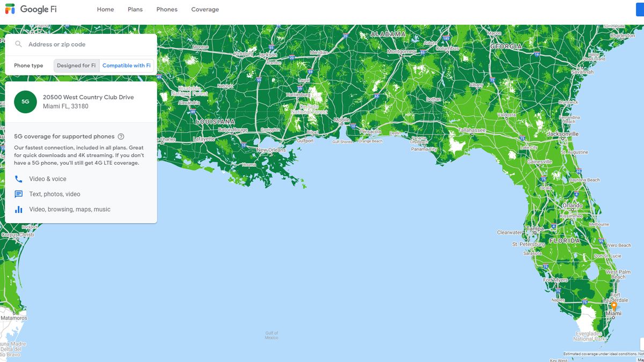Click Tampa label on map
The height and width of the screenshot is (362, 644).
point(535,229)
